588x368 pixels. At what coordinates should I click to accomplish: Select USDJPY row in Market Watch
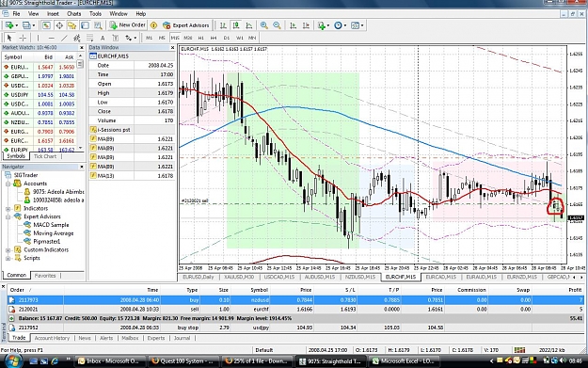[39, 94]
